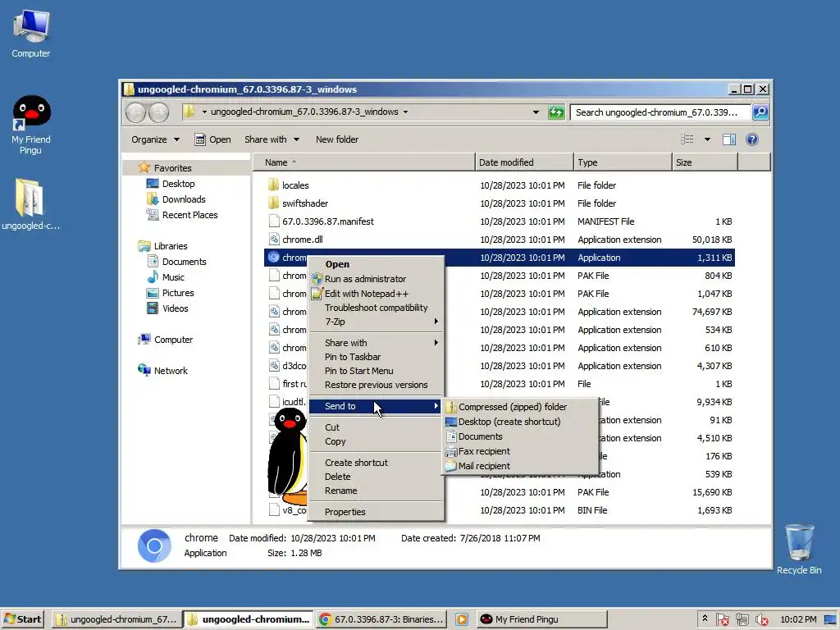This screenshot has height=630, width=840.
Task: Open Properties from context menu
Action: [376, 512]
